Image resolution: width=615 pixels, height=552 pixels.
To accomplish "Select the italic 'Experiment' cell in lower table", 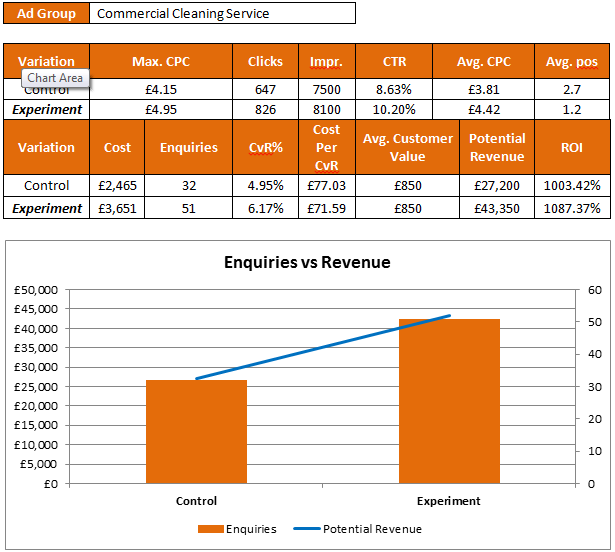I will point(46,208).
